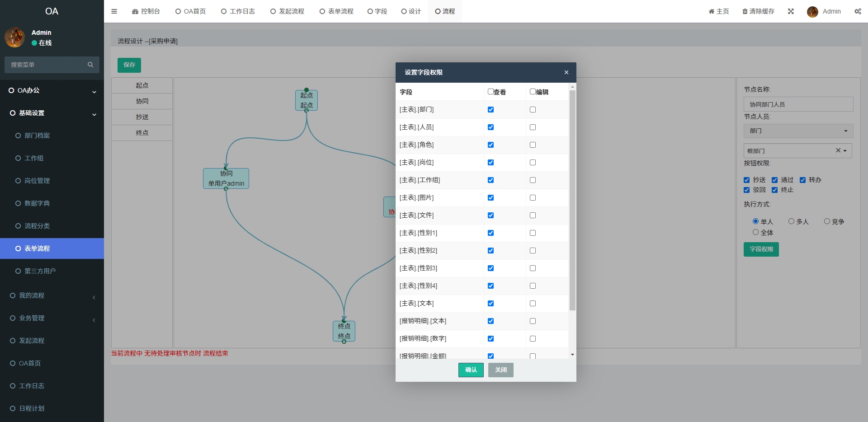The width and height of the screenshot is (868, 422).
Task: Select the 多人 execution mode radio
Action: [x=791, y=221]
